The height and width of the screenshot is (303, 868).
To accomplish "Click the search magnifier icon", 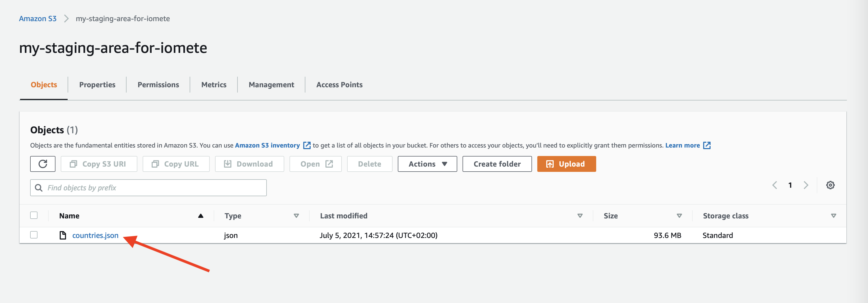I will click(x=39, y=188).
